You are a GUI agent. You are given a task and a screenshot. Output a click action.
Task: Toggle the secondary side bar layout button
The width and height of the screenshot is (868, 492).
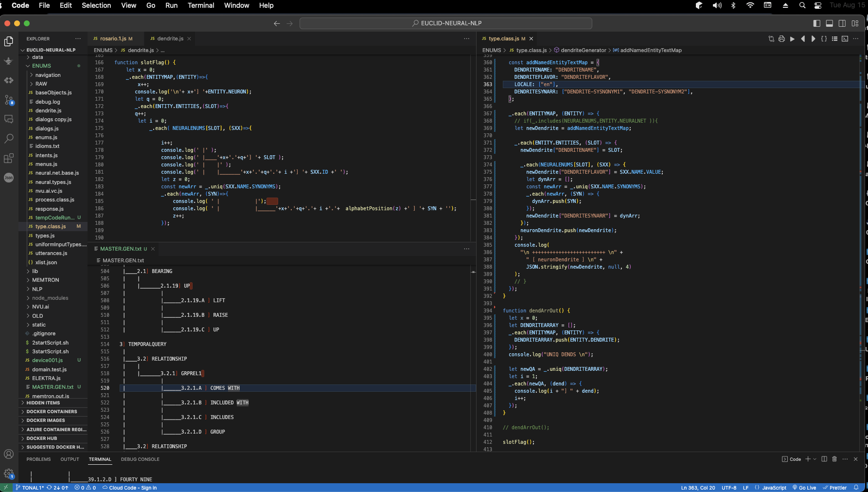click(842, 23)
